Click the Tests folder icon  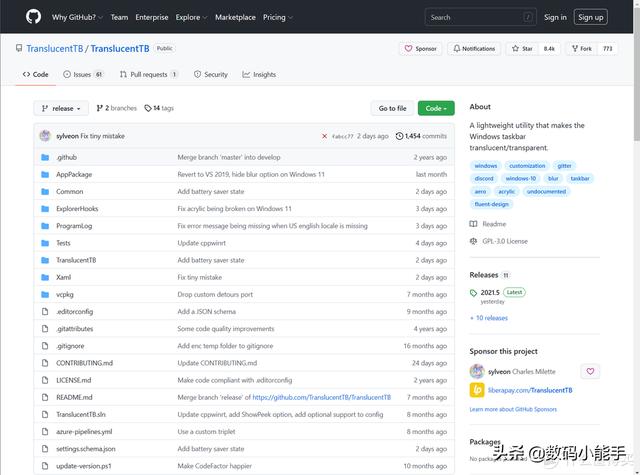pos(45,243)
